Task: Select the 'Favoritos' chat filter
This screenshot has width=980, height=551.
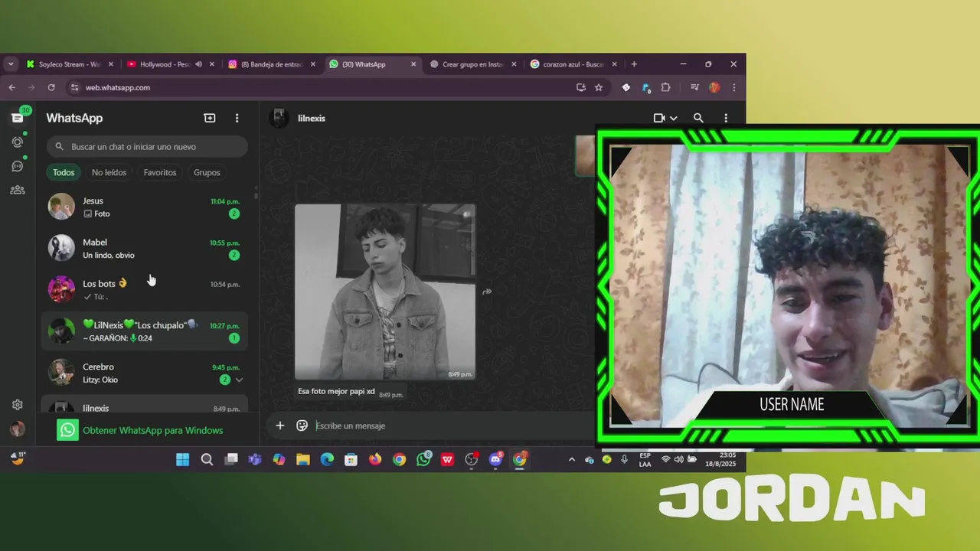Action: [x=160, y=172]
